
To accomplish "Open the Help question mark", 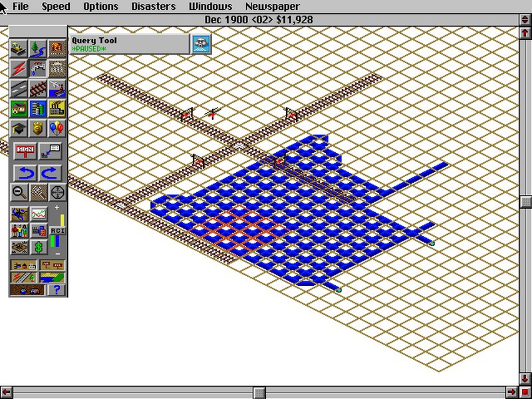I will pyautogui.click(x=57, y=290).
